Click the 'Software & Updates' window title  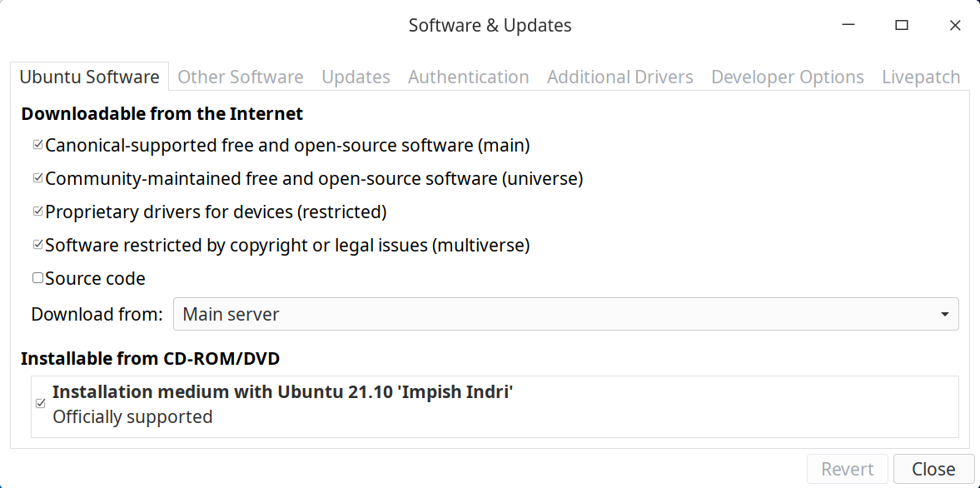click(x=490, y=26)
